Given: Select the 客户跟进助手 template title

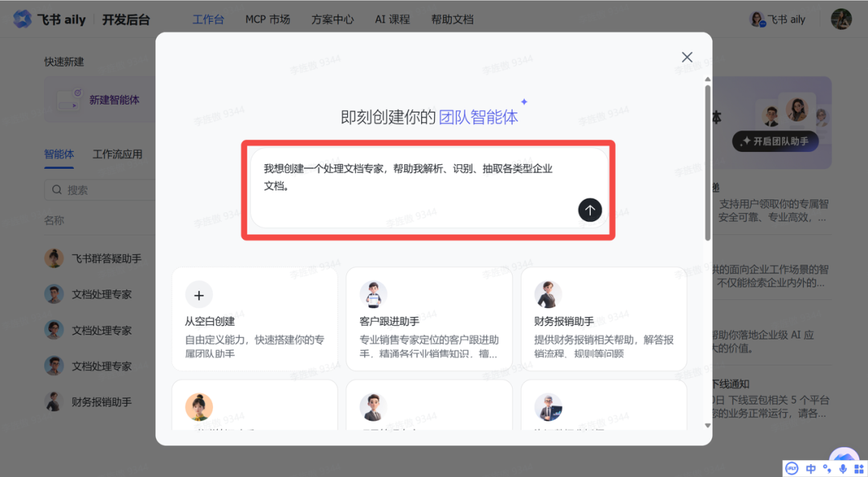Looking at the screenshot, I should (389, 321).
